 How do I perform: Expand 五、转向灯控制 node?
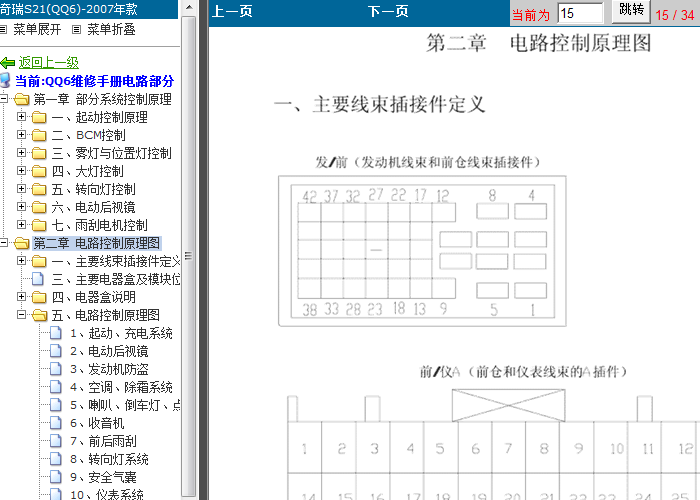coord(21,188)
